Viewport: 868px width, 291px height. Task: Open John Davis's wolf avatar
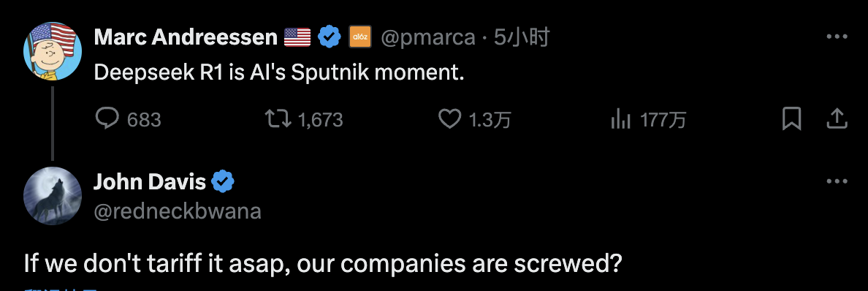(53, 195)
